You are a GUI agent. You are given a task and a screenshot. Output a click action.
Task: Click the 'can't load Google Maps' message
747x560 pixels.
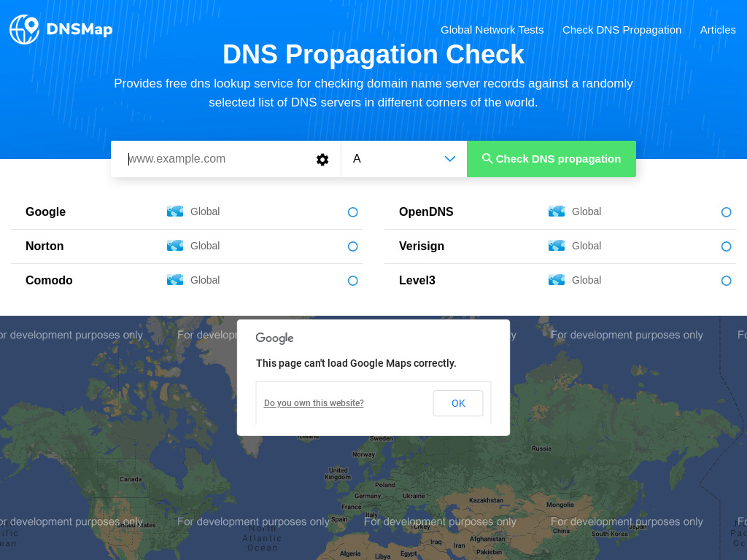click(x=356, y=363)
